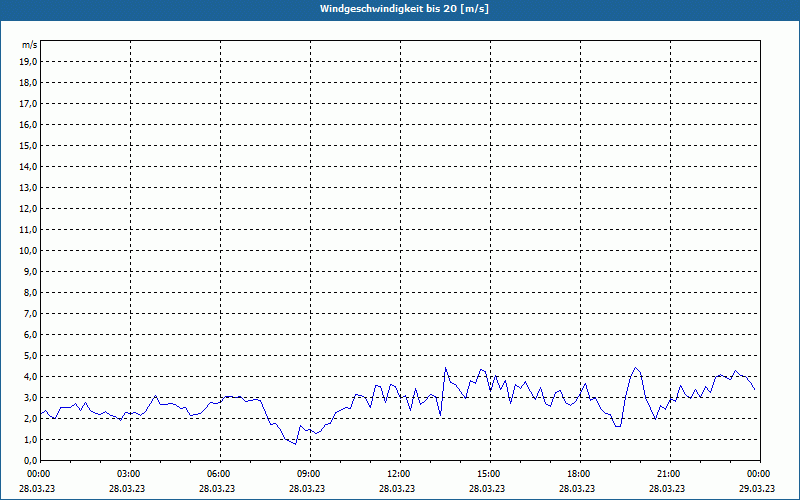
Task: Click the 28.03.23 date under 15:00
Action: (487, 488)
